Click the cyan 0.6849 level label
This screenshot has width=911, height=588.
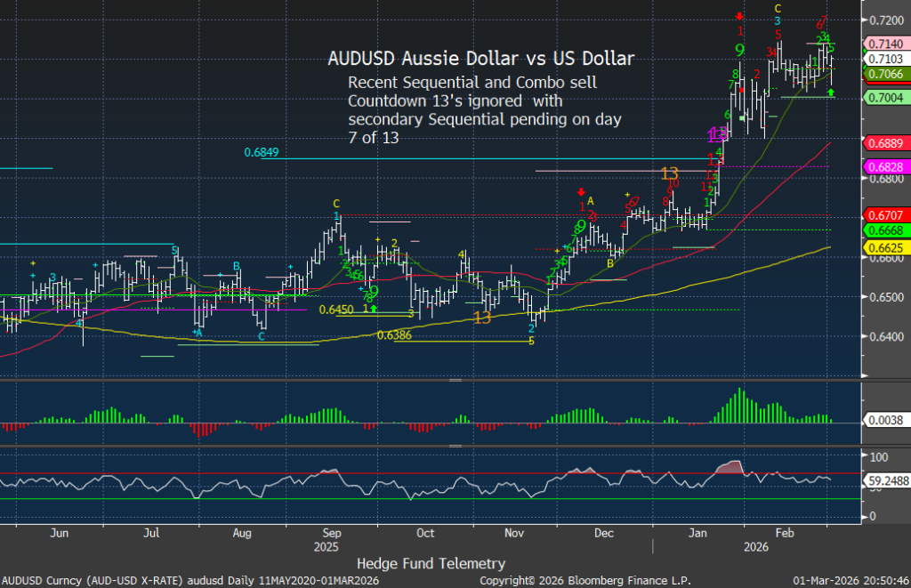262,153
